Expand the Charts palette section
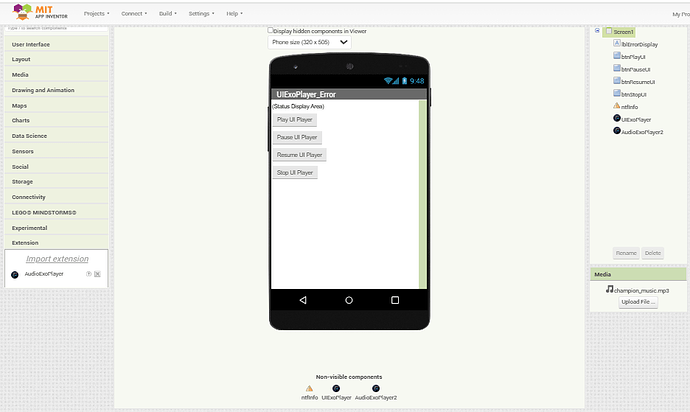The image size is (690, 412). 56,120
